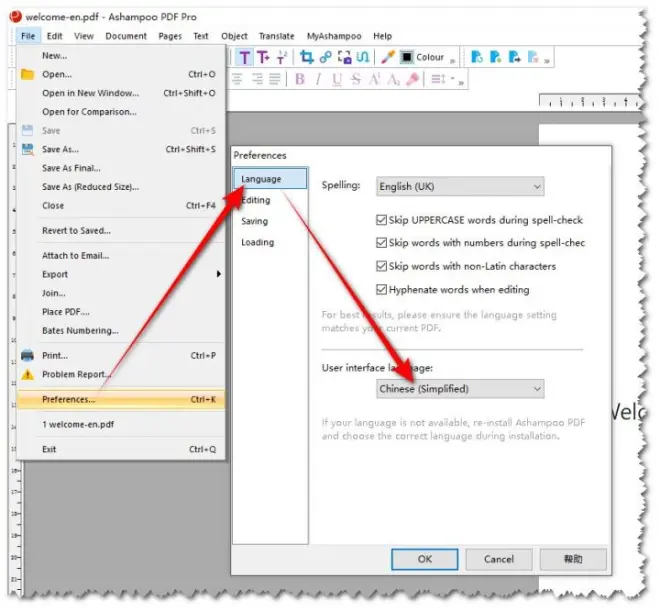Expand the Export submenu arrow
This screenshot has width=660, height=611.
[218, 274]
